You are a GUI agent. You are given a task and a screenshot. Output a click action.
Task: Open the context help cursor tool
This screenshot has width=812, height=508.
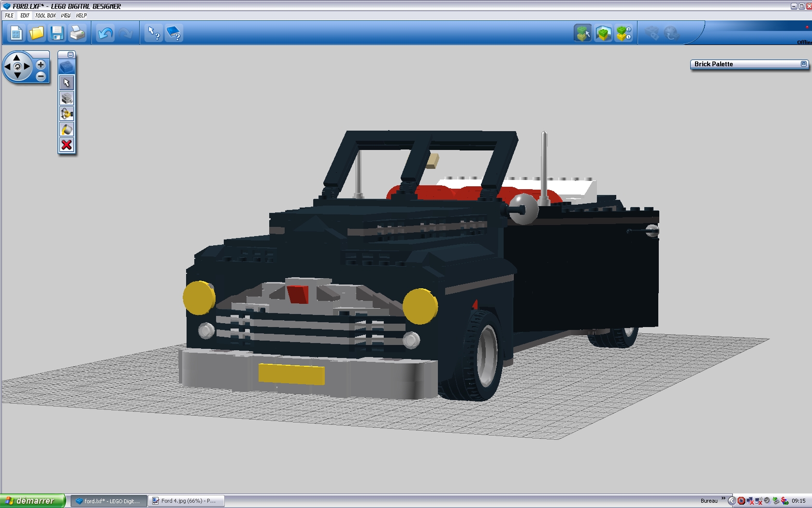[x=153, y=33]
